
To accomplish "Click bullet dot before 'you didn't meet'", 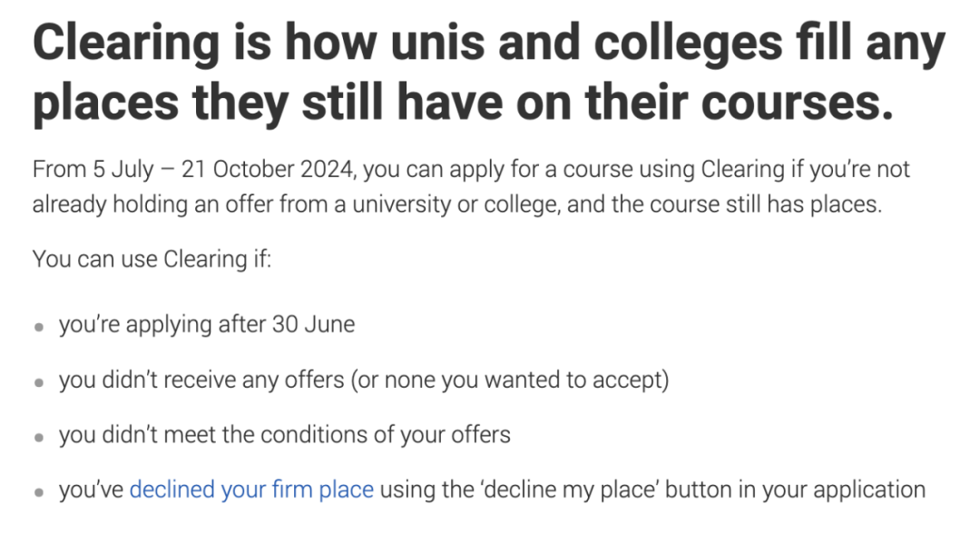I will click(x=39, y=437).
